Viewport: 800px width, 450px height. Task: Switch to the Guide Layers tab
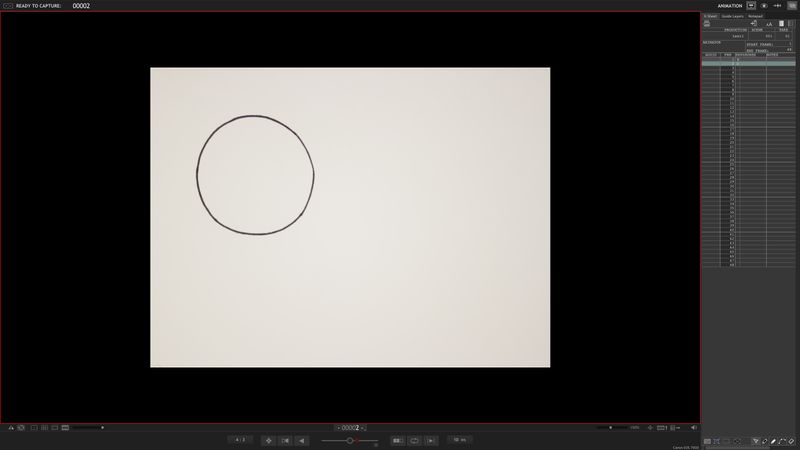click(733, 16)
